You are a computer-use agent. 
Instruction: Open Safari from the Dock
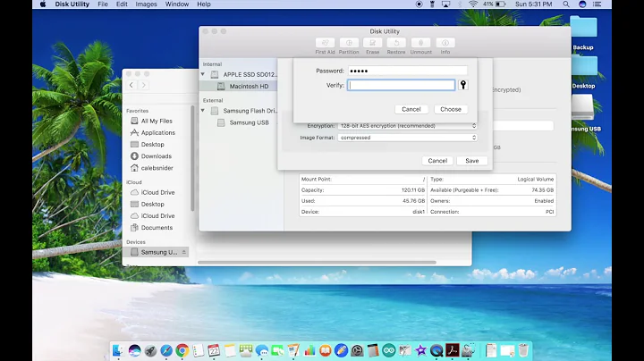click(166, 350)
